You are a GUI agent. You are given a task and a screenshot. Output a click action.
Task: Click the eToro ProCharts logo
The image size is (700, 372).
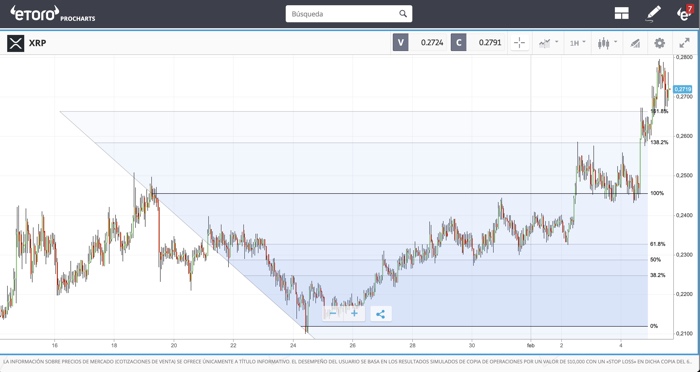point(53,13)
